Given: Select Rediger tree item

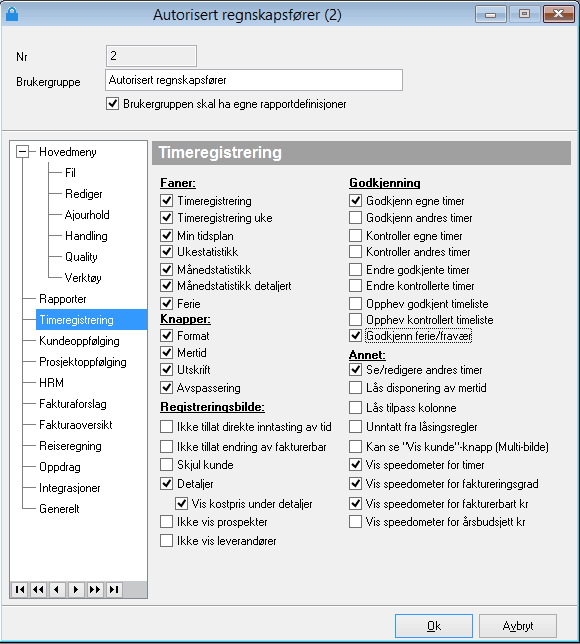Looking at the screenshot, I should (84, 194).
